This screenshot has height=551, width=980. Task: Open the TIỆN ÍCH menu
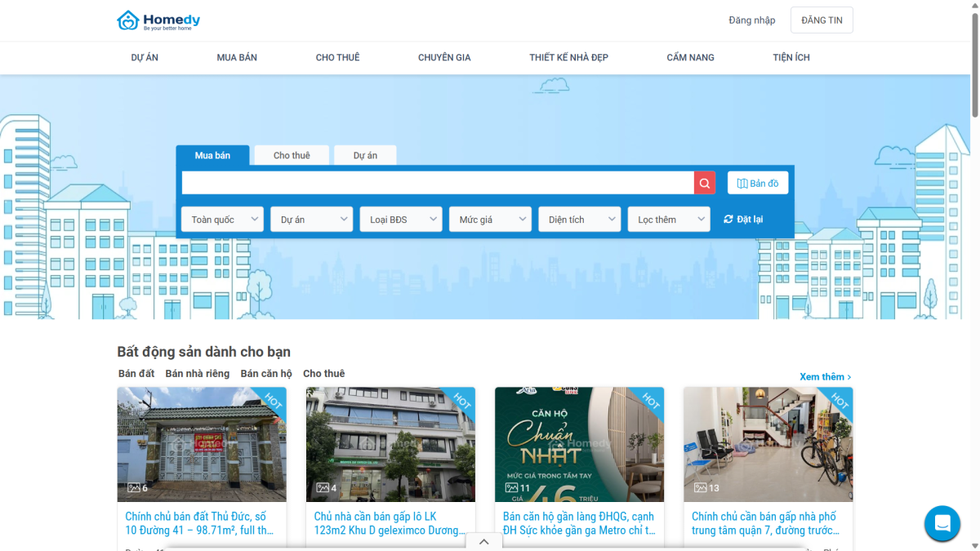(791, 58)
